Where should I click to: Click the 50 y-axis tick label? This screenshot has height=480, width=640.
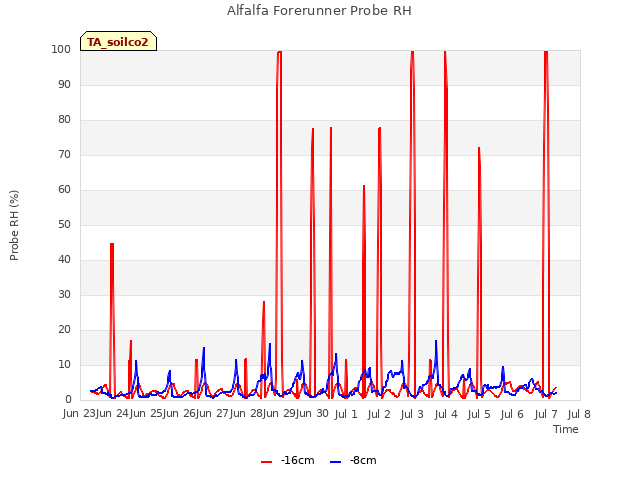pos(64,224)
